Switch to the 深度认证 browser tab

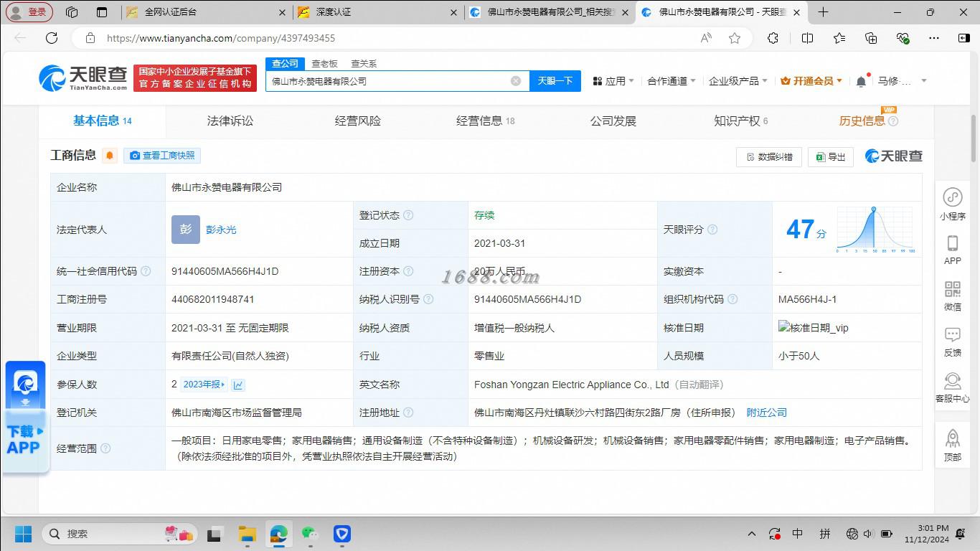(378, 12)
